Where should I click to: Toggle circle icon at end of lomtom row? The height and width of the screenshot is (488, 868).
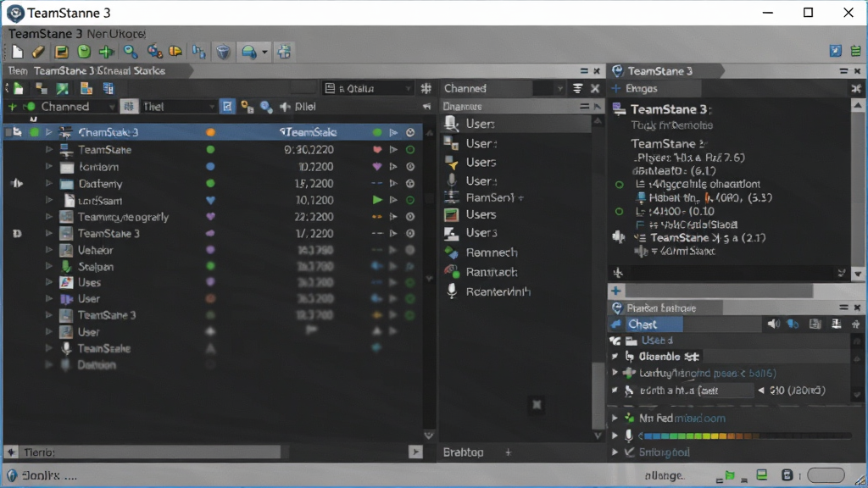click(410, 167)
